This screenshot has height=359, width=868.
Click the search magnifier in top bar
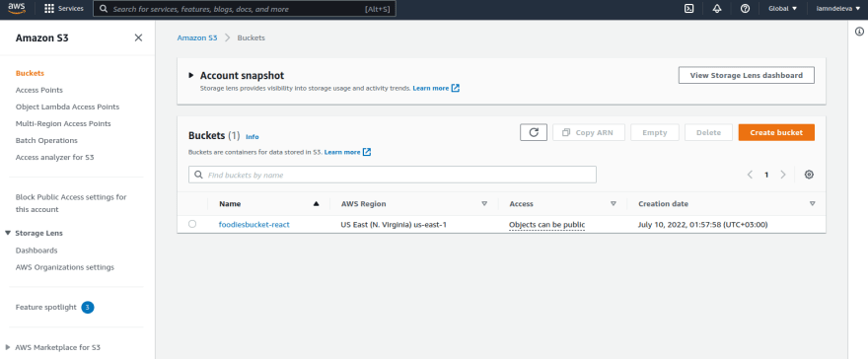[x=103, y=9]
